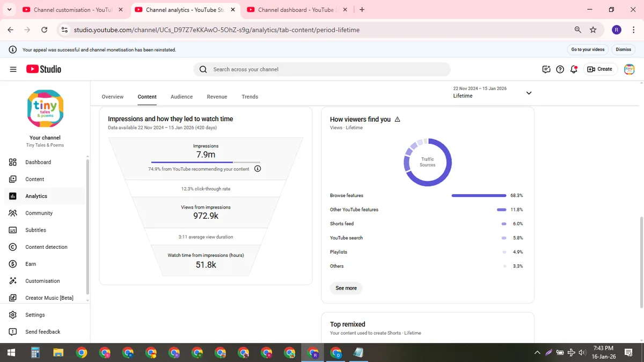Click the Browse features traffic source row
644x362 pixels.
427,196
